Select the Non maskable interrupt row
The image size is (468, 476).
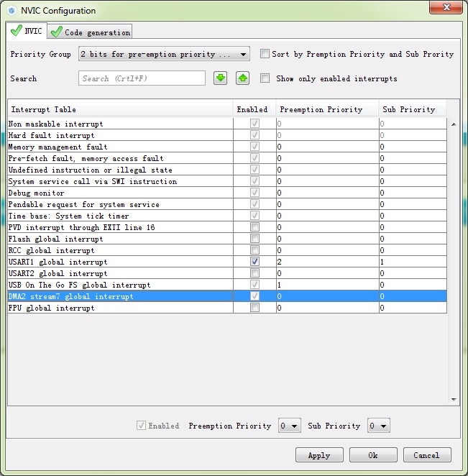coord(227,124)
